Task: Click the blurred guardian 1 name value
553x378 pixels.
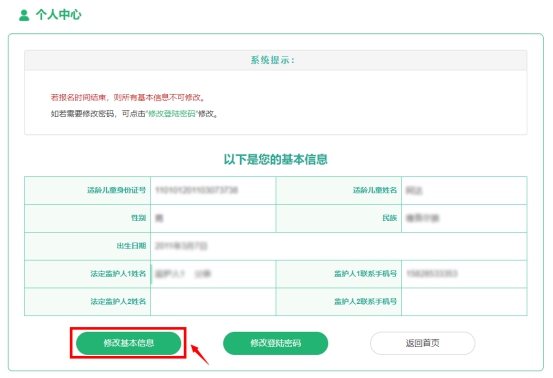Action: tap(183, 274)
